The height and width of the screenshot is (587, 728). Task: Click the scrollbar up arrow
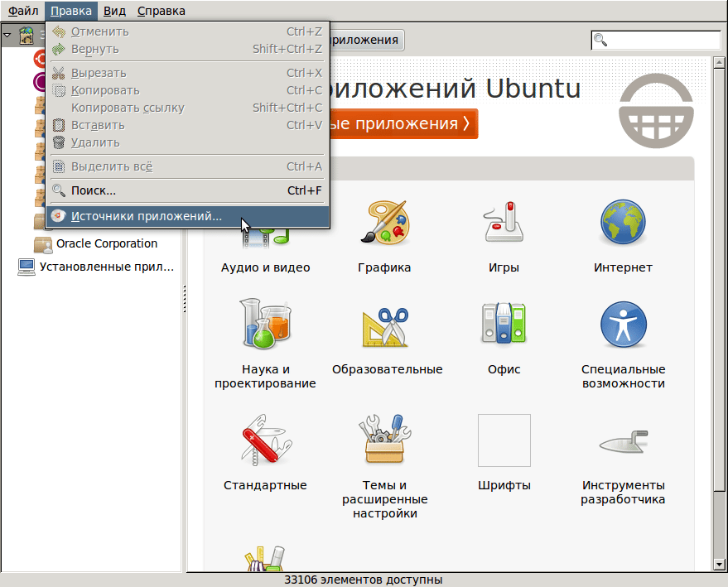tap(719, 62)
